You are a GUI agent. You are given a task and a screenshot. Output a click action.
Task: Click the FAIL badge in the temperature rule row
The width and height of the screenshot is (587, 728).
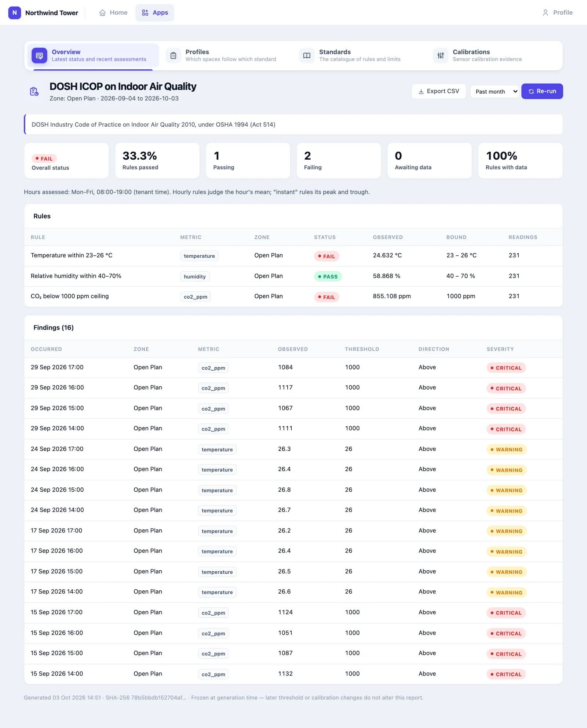(327, 256)
